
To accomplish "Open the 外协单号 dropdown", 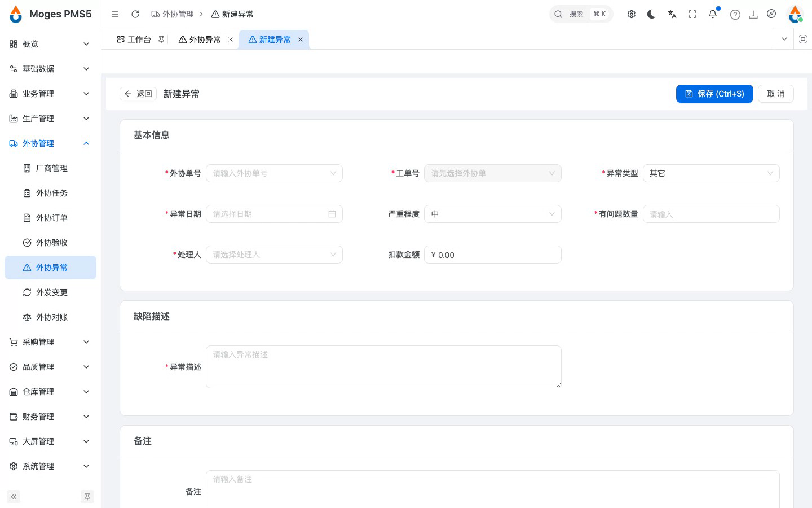I will point(274,173).
